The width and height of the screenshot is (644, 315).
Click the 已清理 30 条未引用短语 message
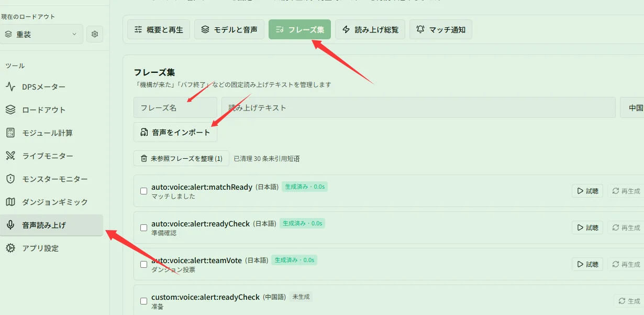point(267,158)
